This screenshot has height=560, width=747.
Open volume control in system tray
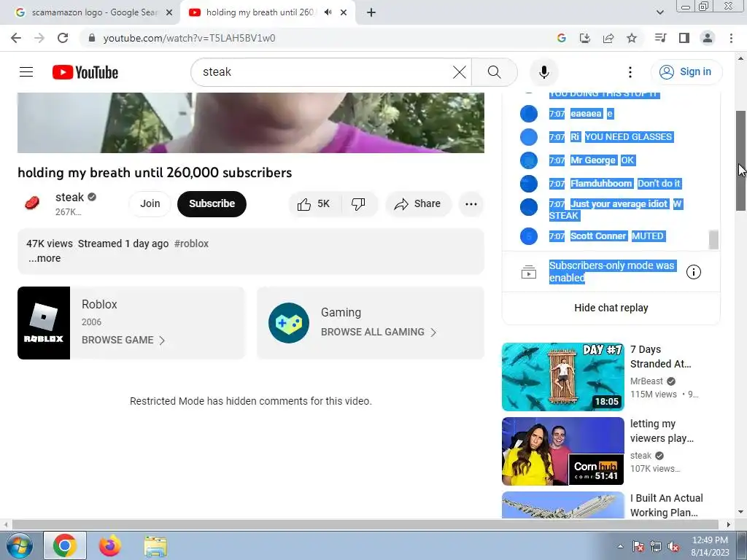673,546
